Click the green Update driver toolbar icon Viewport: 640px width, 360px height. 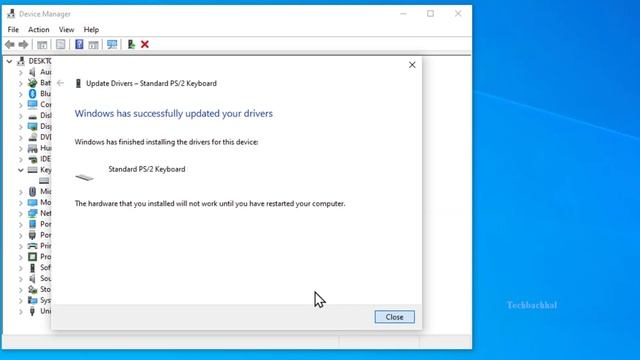coord(131,44)
